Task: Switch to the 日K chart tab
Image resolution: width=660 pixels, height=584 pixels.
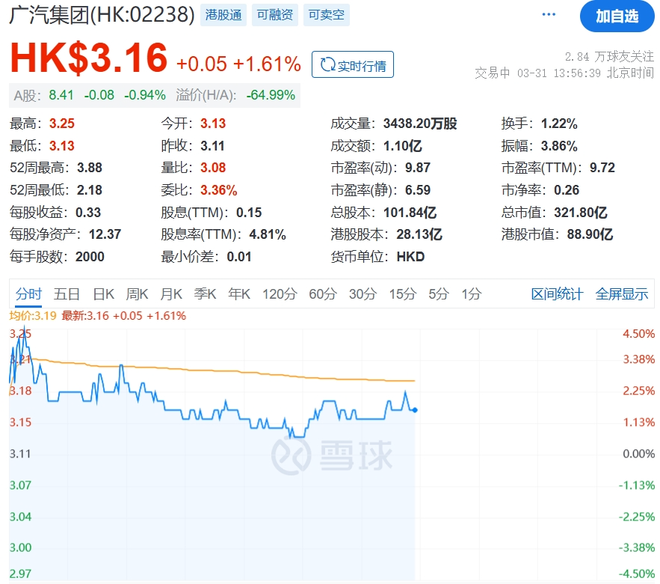Action: [103, 294]
